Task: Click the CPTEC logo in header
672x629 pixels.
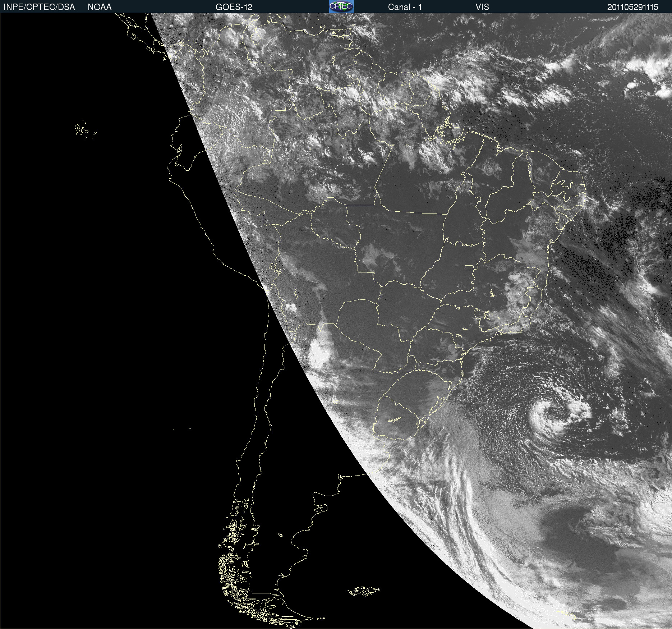Action: 341,6
